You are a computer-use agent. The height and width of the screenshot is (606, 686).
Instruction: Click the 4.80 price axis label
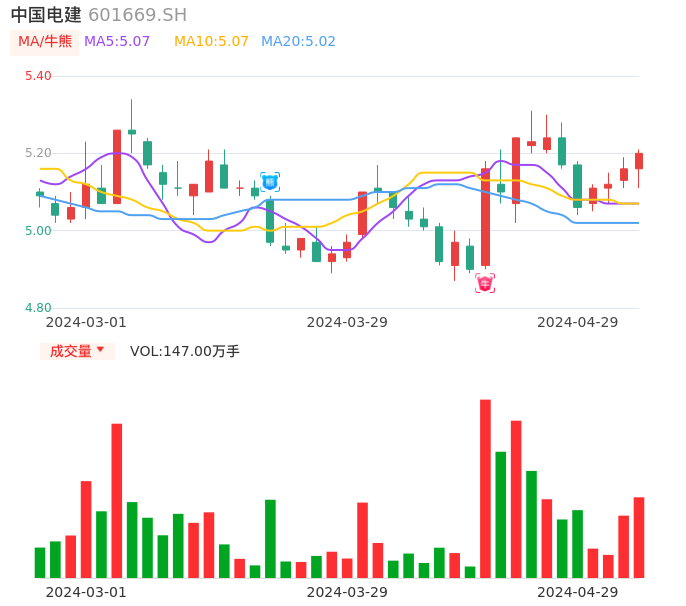(x=38, y=308)
